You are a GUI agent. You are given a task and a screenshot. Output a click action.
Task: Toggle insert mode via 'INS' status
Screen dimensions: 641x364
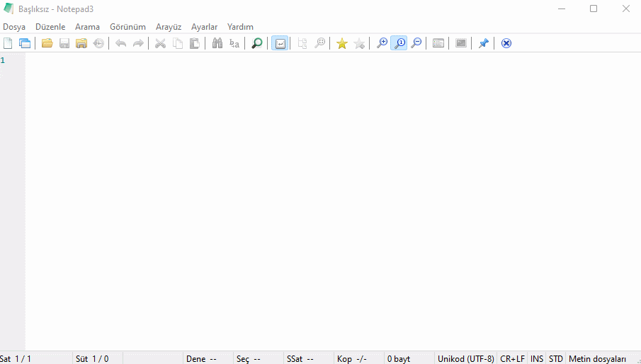537,359
